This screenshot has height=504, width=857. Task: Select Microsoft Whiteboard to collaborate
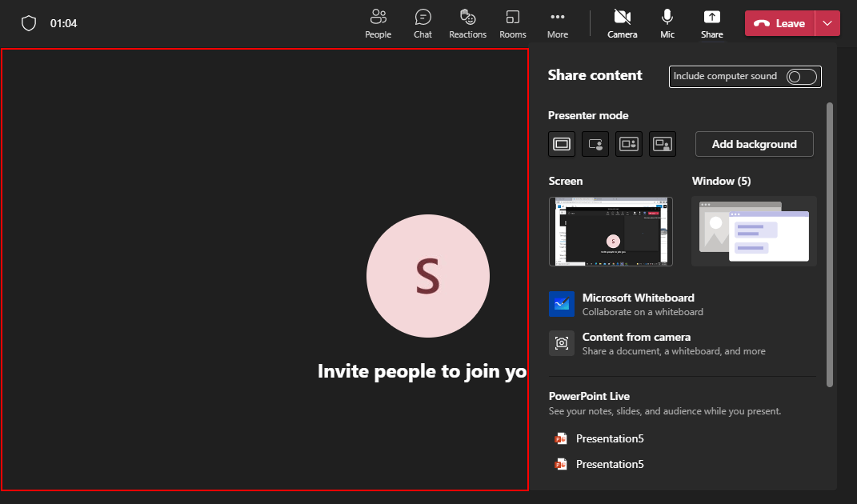[x=639, y=304]
